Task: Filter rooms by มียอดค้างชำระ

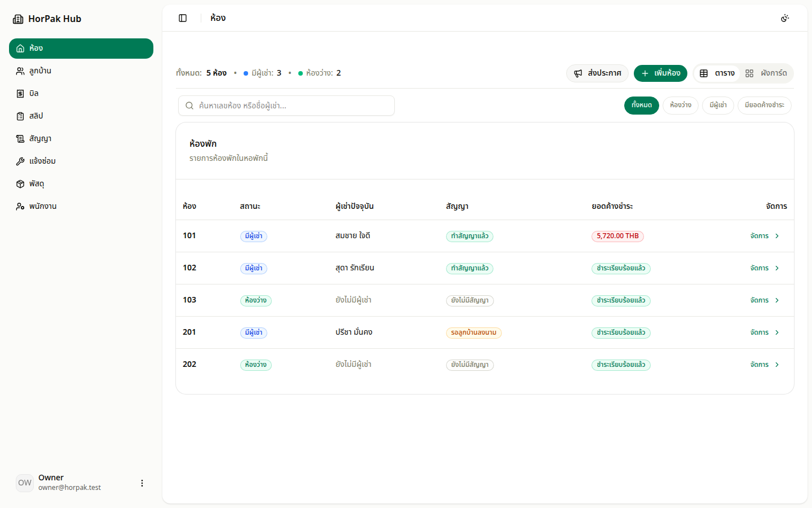Action: 764,106
